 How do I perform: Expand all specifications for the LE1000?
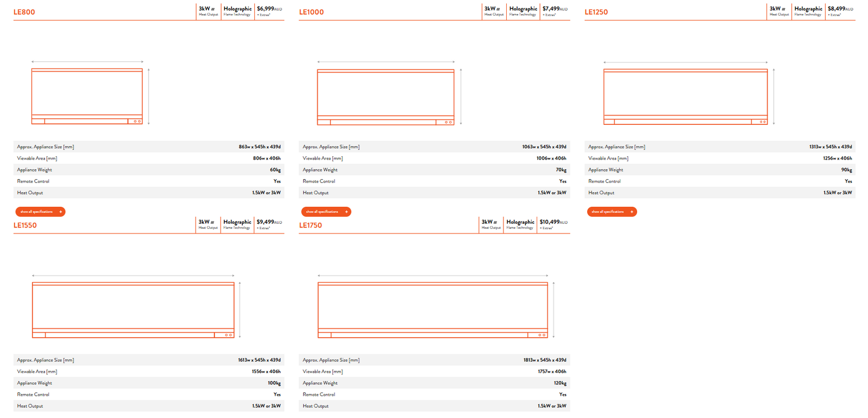(326, 212)
